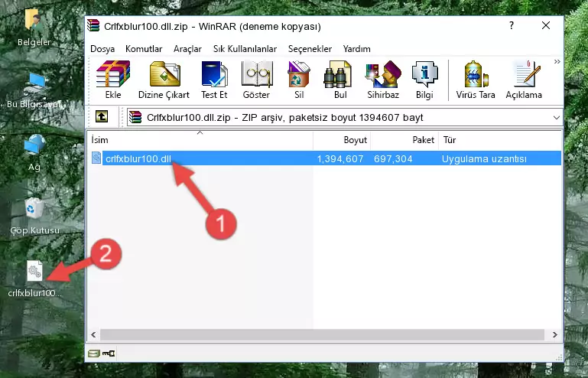Screen dimensions: 588x378
Task: Open the Sık Kullanılanlar menu
Action: point(245,49)
